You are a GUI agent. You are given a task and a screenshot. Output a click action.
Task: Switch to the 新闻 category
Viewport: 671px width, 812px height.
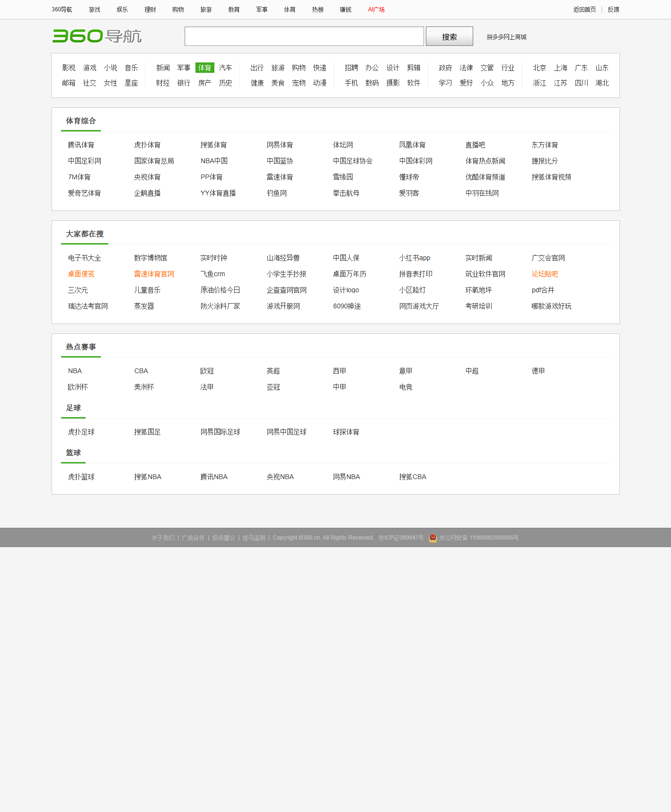[163, 68]
